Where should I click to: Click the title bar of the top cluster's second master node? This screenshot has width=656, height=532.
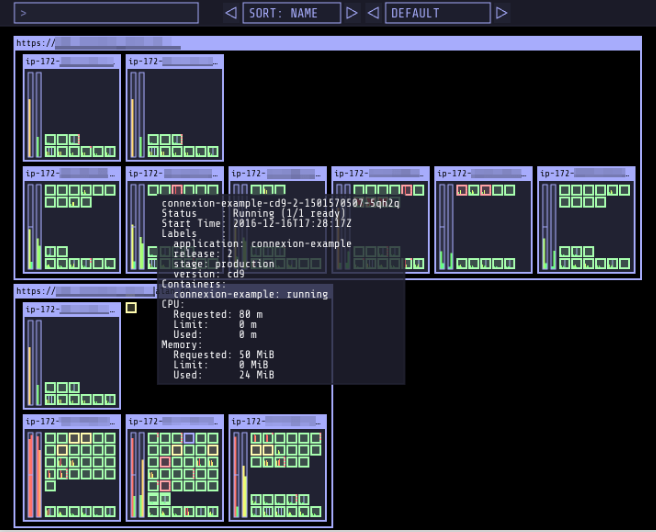point(174,61)
